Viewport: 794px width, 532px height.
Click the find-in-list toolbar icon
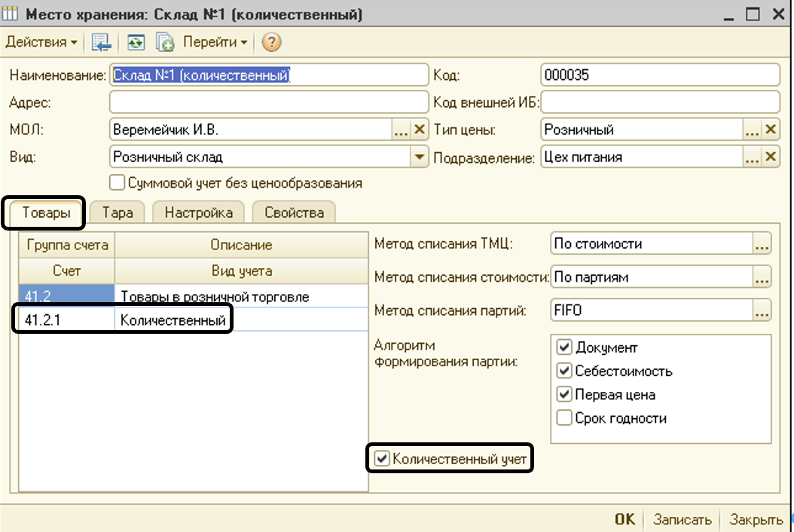click(101, 42)
